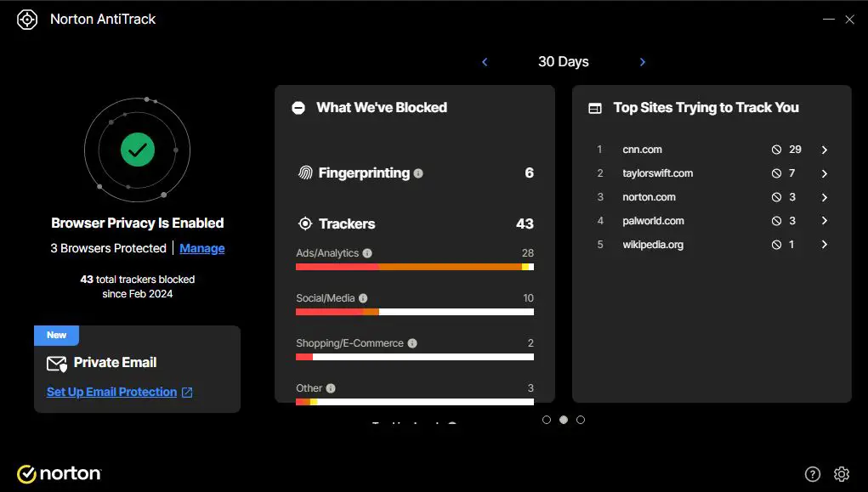This screenshot has width=868, height=492.
Task: Select the third pagination dot
Action: [x=581, y=419]
